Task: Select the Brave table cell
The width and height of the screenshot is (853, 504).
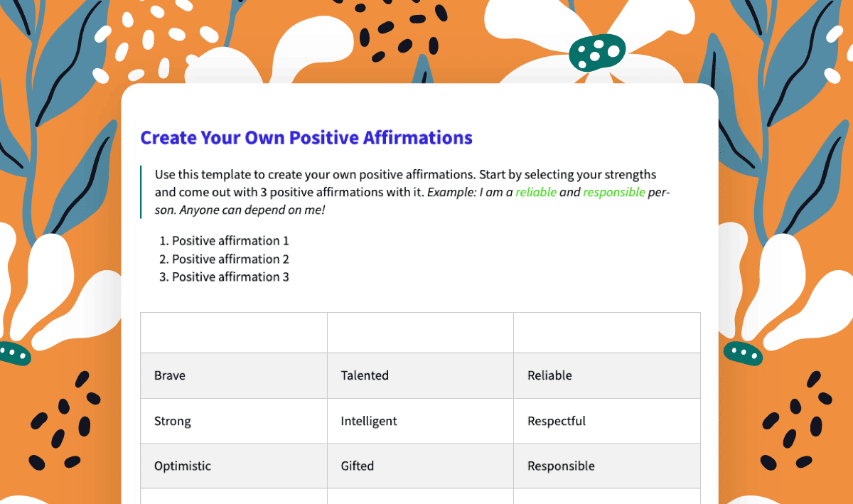Action: point(234,375)
